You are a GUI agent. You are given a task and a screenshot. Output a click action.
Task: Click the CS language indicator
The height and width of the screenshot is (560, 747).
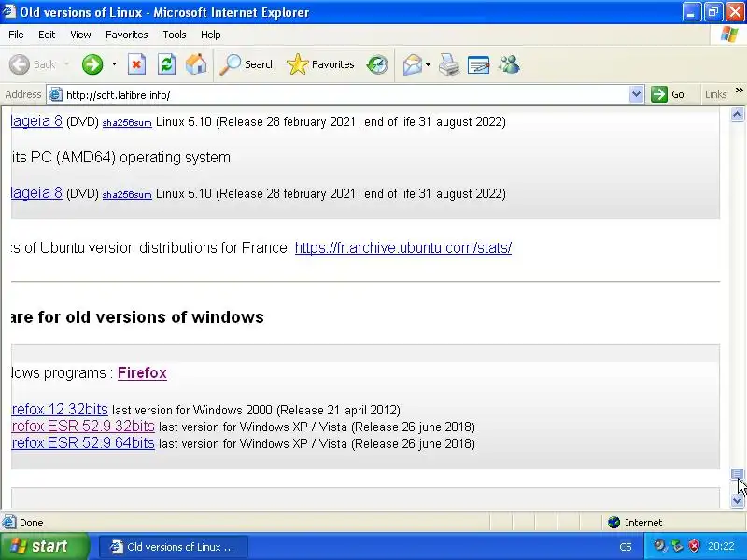[626, 547]
